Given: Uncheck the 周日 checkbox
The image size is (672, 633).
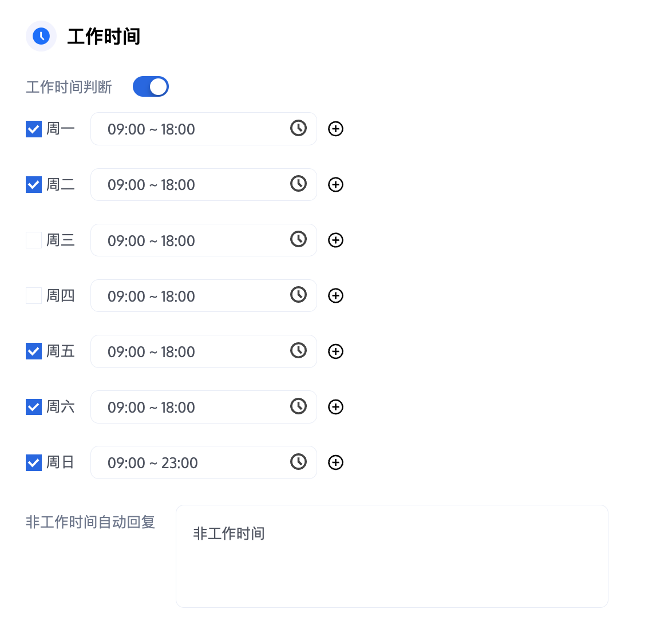Looking at the screenshot, I should [34, 462].
